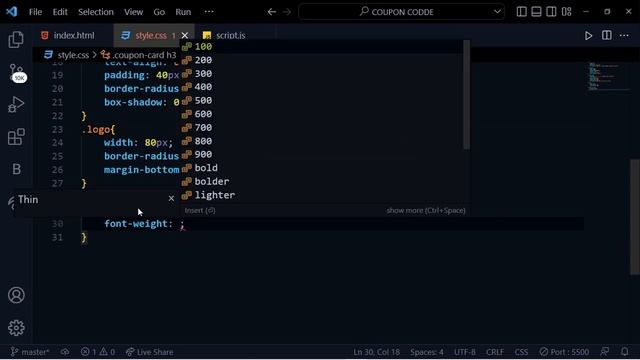Change language mode via CSS
Viewport: 640px width, 360px height.
coord(521,352)
